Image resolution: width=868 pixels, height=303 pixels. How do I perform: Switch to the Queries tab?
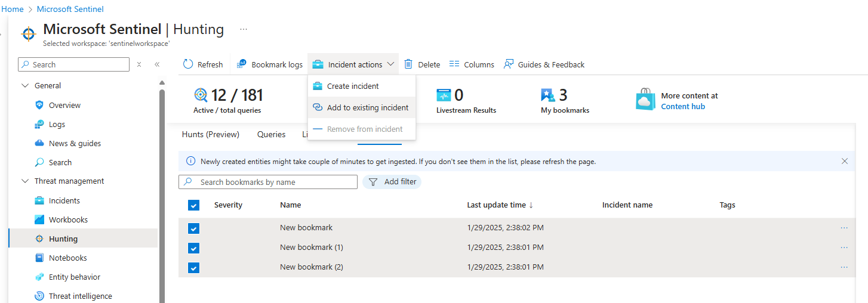(271, 134)
